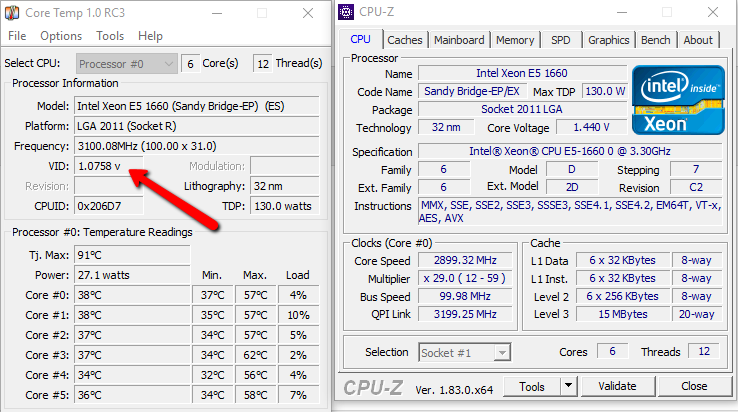Click the Core #1 load value 10%
The image size is (738, 412).
point(298,315)
